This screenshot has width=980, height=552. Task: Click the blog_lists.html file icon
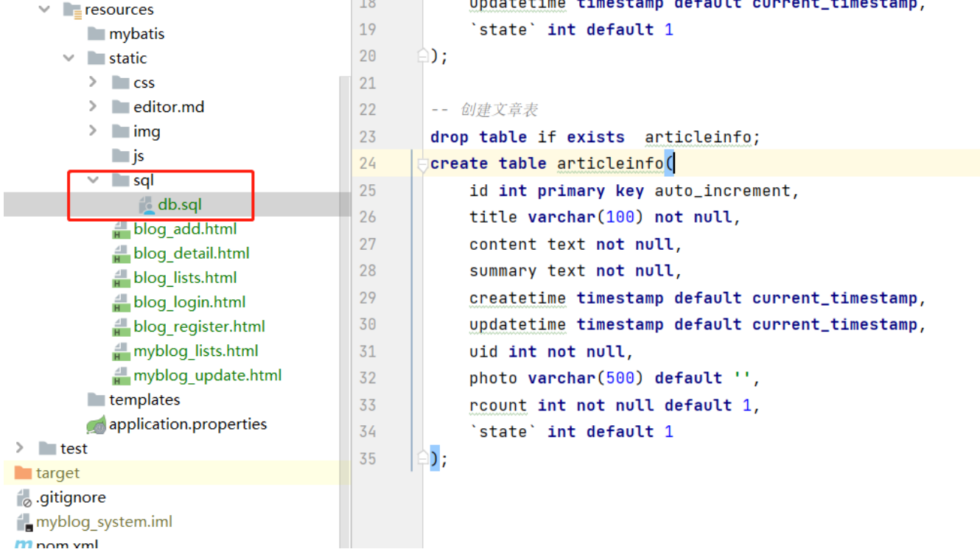(x=121, y=278)
